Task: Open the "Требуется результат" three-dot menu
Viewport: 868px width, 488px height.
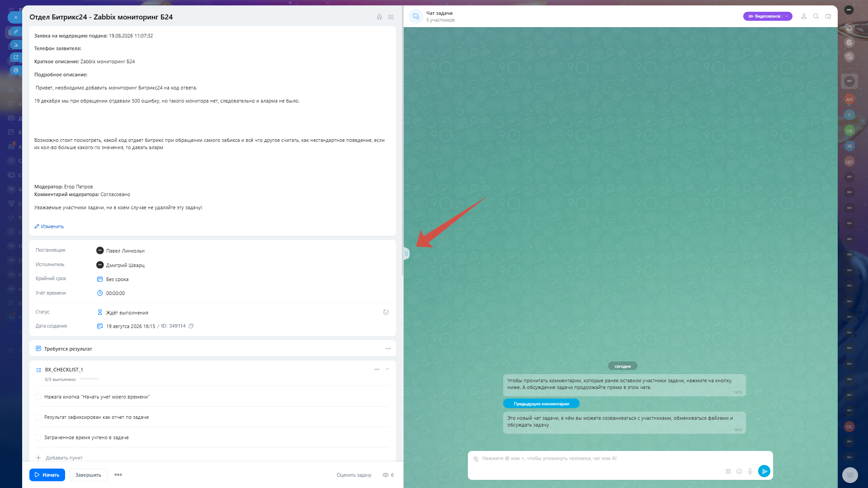Action: click(388, 348)
